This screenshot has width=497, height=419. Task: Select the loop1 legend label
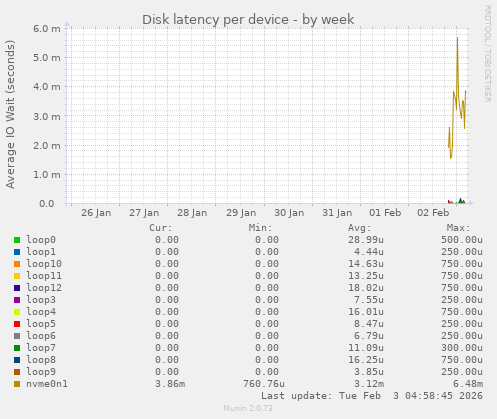click(41, 252)
